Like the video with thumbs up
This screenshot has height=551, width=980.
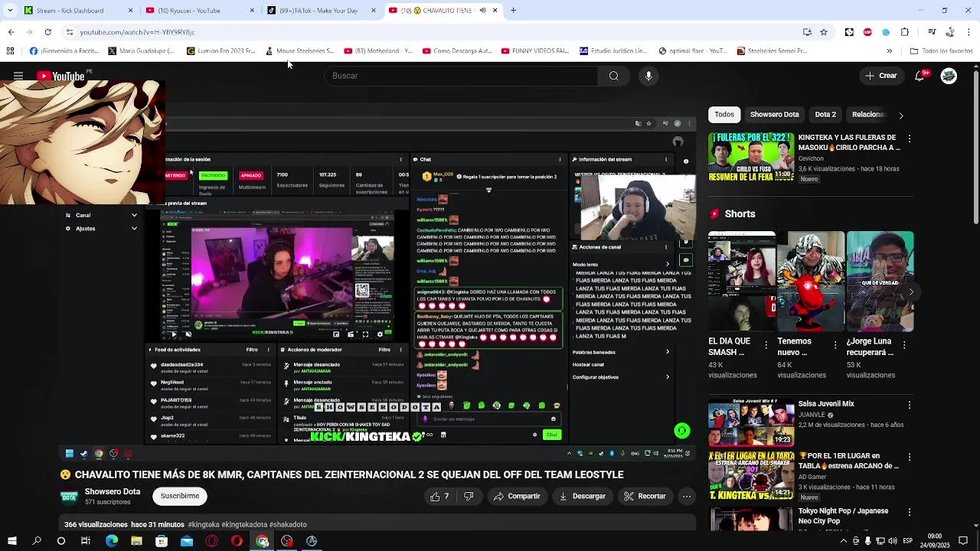(439, 496)
